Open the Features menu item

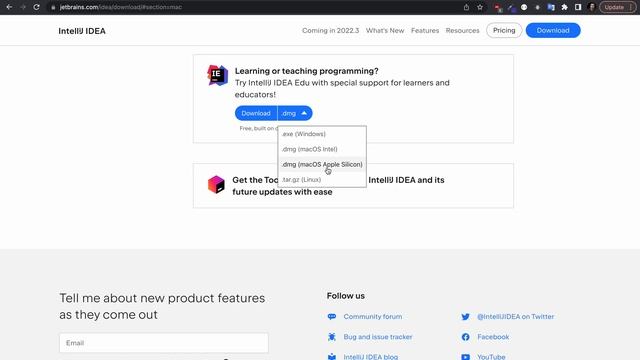[x=425, y=31]
